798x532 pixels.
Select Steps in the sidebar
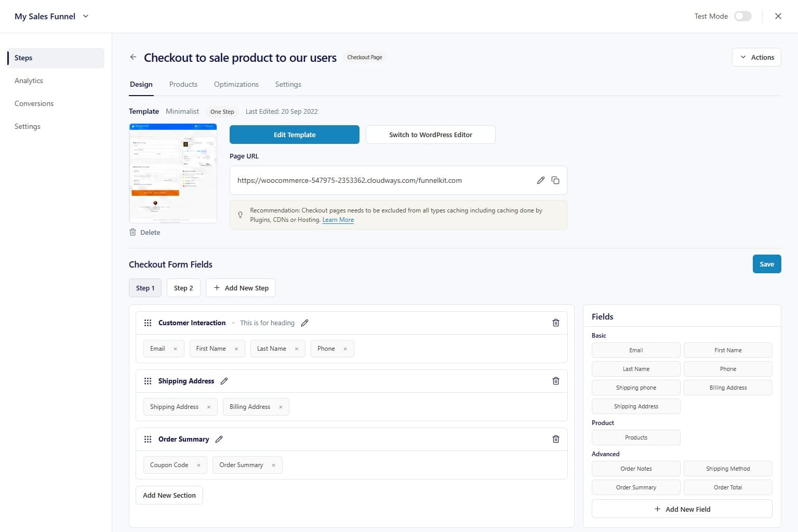point(56,58)
